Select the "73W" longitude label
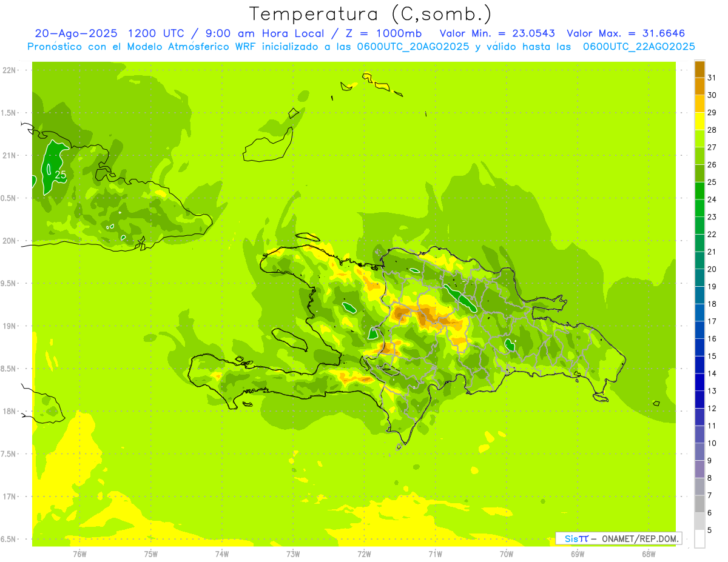The width and height of the screenshot is (728, 562). 293,555
